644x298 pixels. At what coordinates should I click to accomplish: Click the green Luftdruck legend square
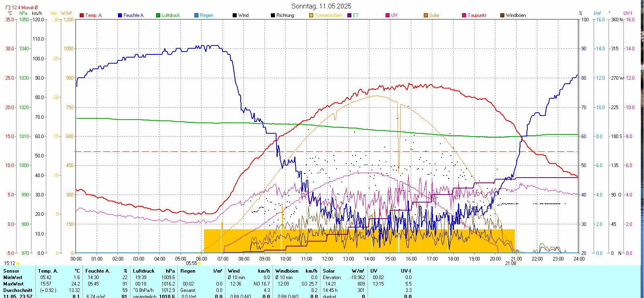point(158,15)
